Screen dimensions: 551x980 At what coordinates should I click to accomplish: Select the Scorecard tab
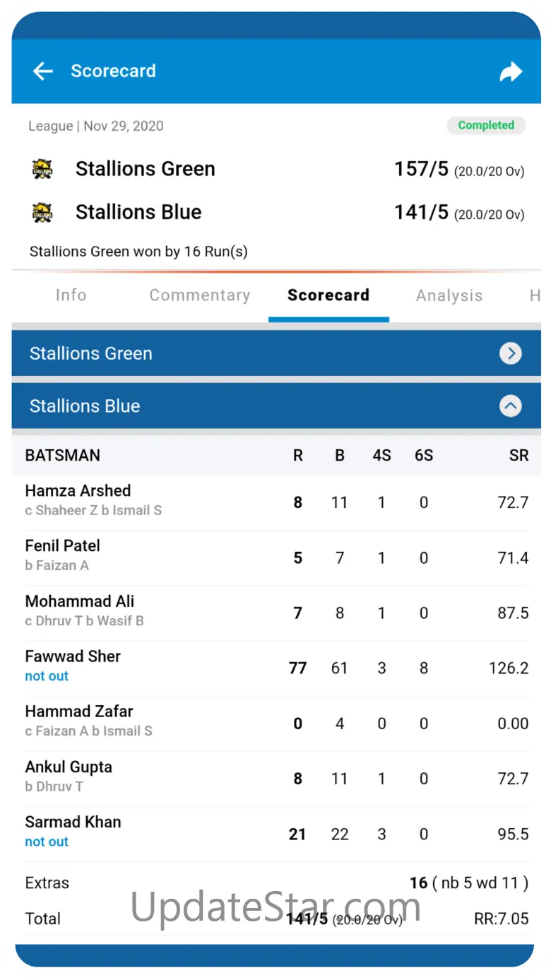click(328, 295)
